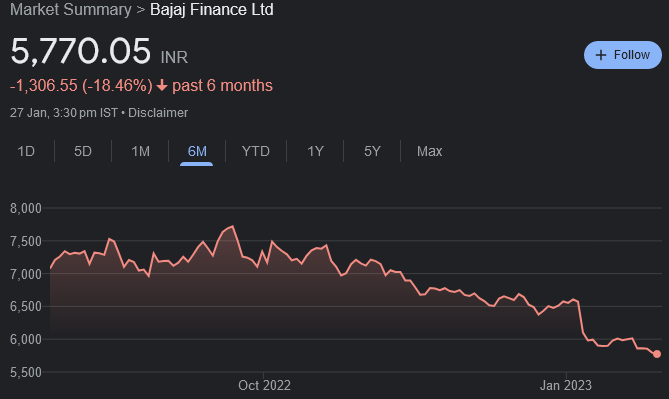The width and height of the screenshot is (669, 399).
Task: Click the Jan 2023 axis label
Action: pos(566,385)
